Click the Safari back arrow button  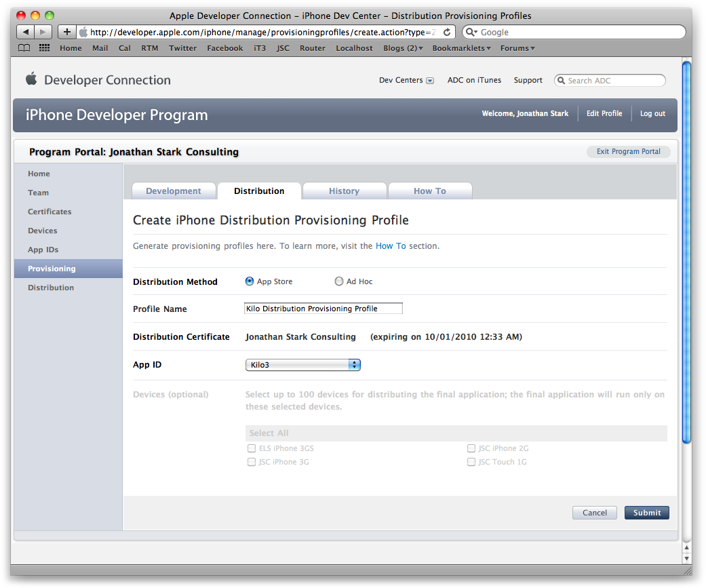[x=26, y=32]
